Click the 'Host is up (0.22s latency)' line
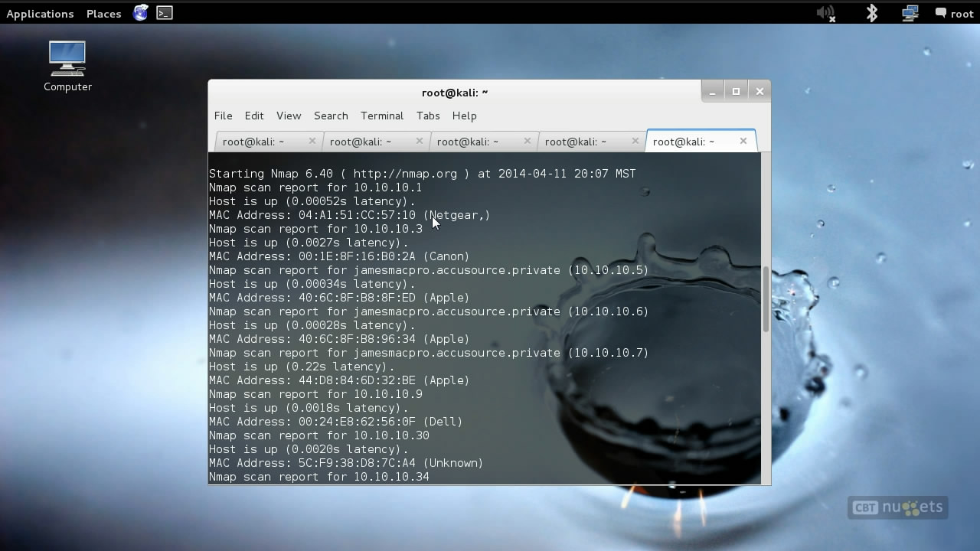Image resolution: width=980 pixels, height=551 pixels. [x=302, y=367]
